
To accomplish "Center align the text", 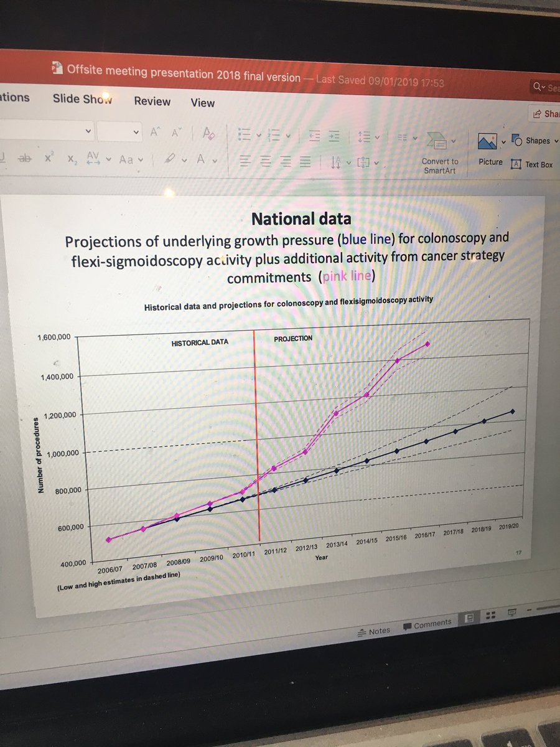I will [x=266, y=162].
